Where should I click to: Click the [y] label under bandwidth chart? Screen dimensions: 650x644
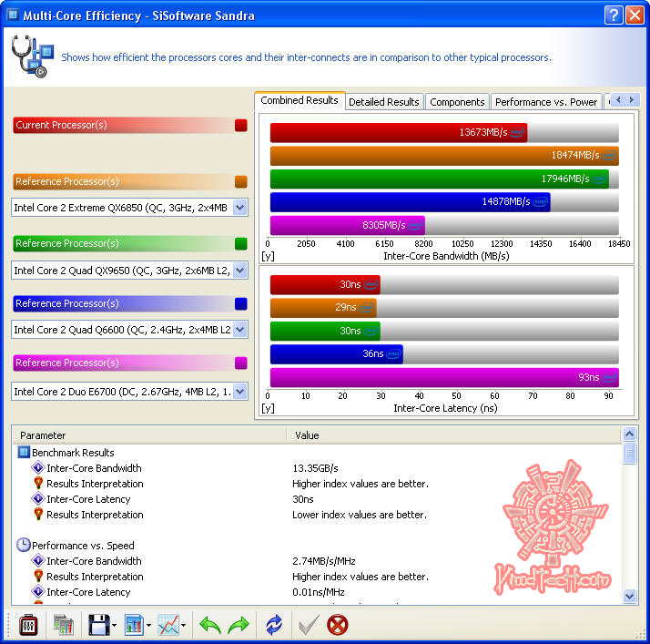[268, 256]
